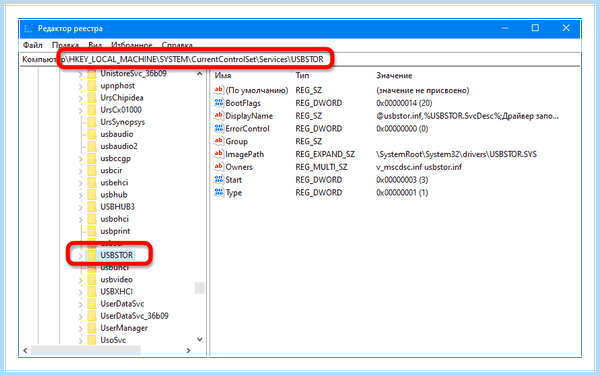
Task: Open the Файл menu
Action: (x=33, y=45)
